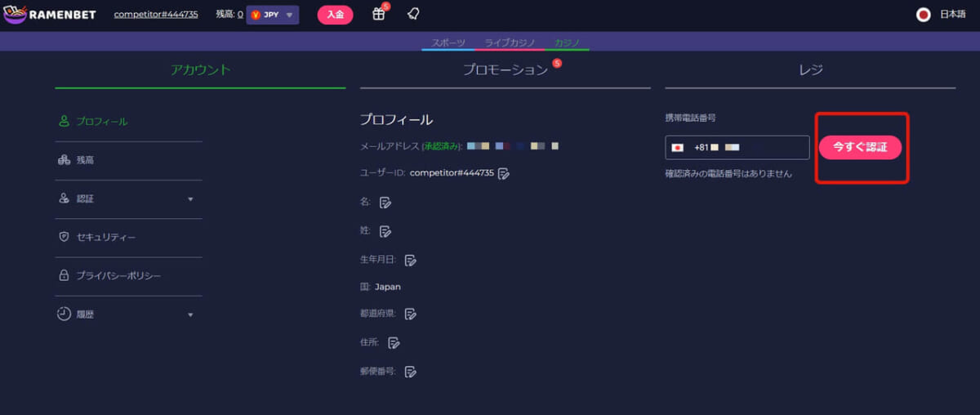Viewport: 980px width, 415px height.
Task: Switch to the スポーツ tab
Action: [x=448, y=42]
